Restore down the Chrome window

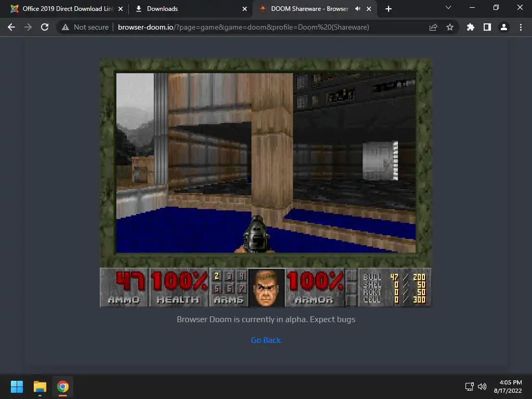coord(496,7)
